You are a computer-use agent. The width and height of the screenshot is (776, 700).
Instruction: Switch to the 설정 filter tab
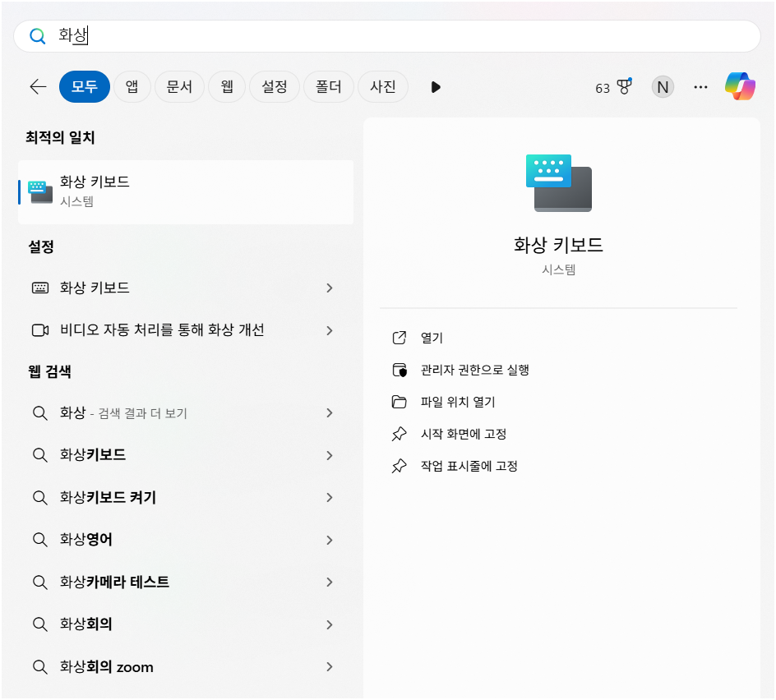[275, 86]
